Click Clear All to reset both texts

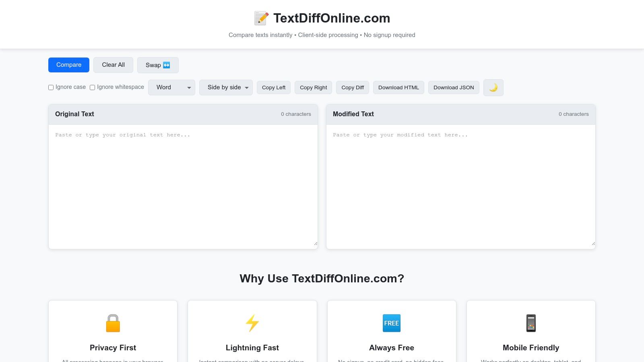pyautogui.click(x=113, y=65)
